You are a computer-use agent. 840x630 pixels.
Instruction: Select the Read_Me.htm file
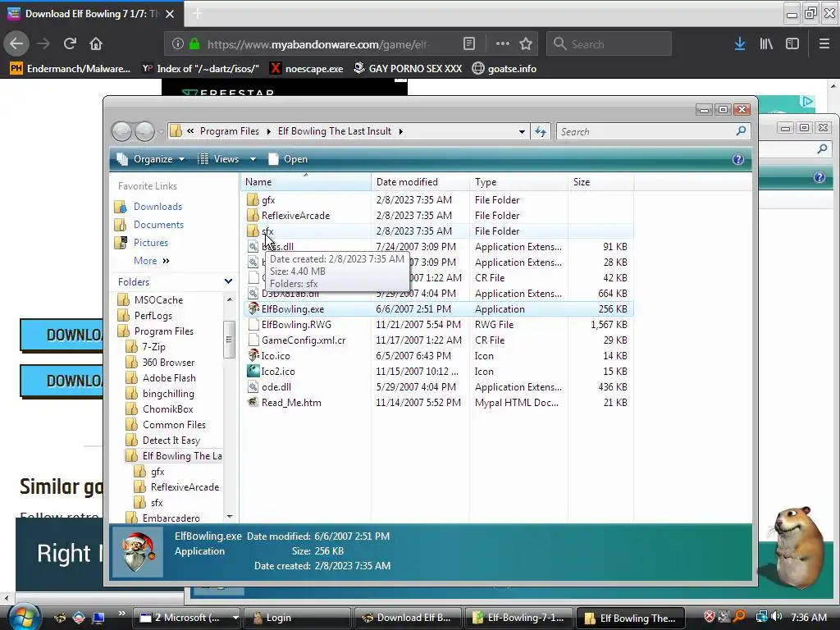tap(291, 402)
